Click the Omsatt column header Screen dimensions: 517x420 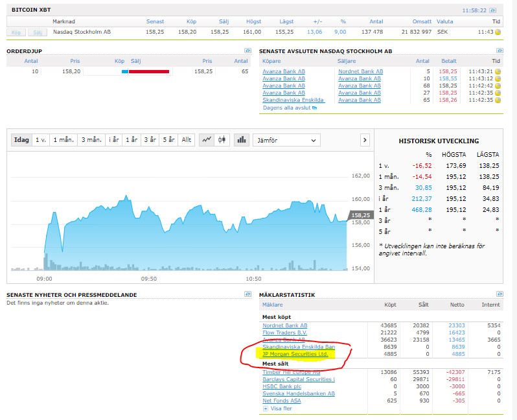(x=422, y=21)
